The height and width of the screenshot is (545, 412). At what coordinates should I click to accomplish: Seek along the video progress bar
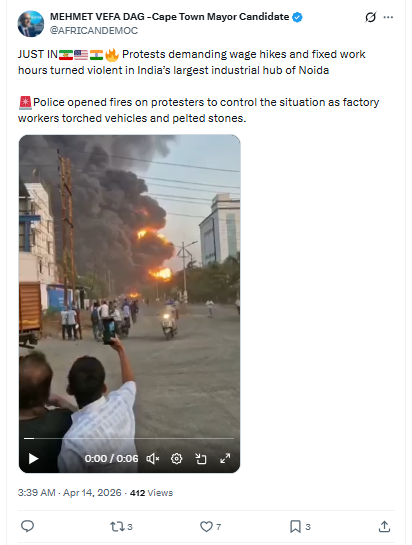[129, 439]
